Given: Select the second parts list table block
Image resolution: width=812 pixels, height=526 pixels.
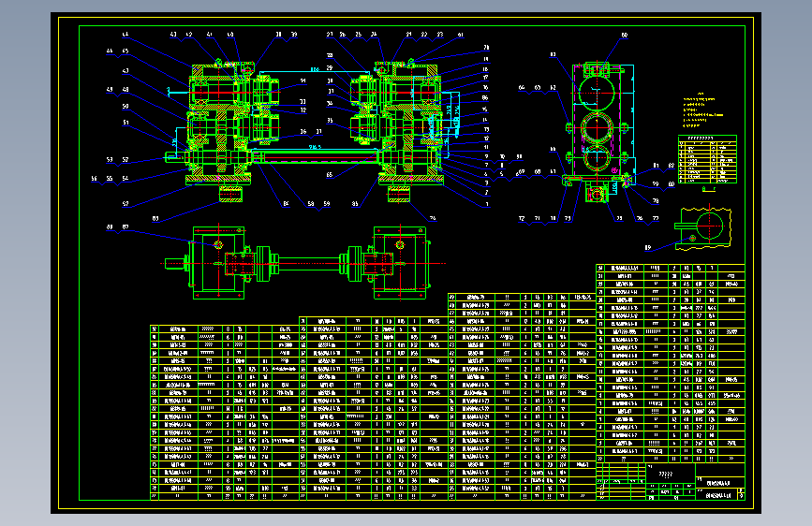Looking at the screenshot, I should coord(374,408).
